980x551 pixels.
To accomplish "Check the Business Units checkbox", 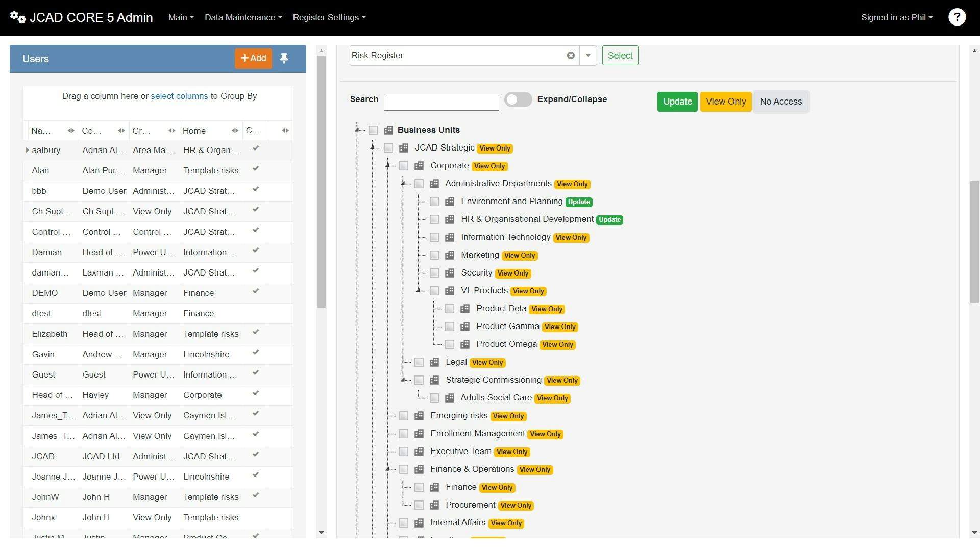I will (373, 130).
